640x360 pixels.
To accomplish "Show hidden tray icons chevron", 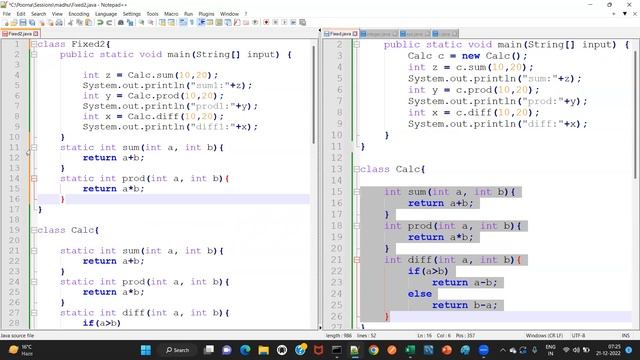I will pos(503,350).
